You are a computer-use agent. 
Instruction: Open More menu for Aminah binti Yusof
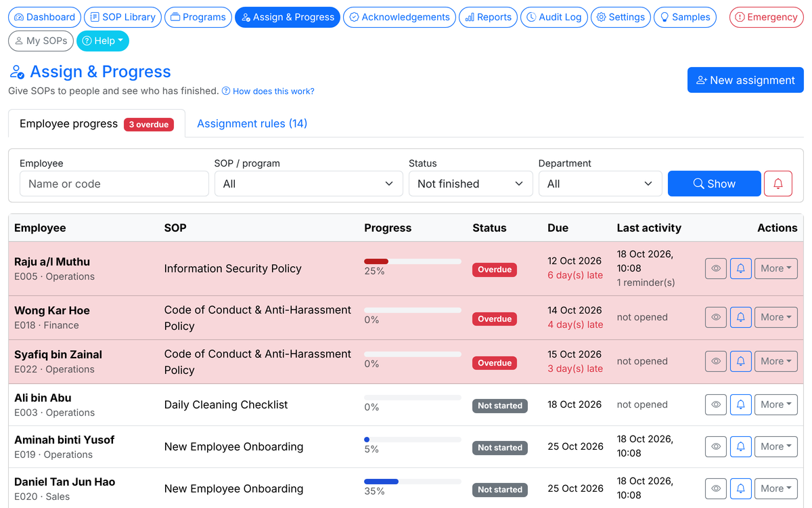[776, 446]
